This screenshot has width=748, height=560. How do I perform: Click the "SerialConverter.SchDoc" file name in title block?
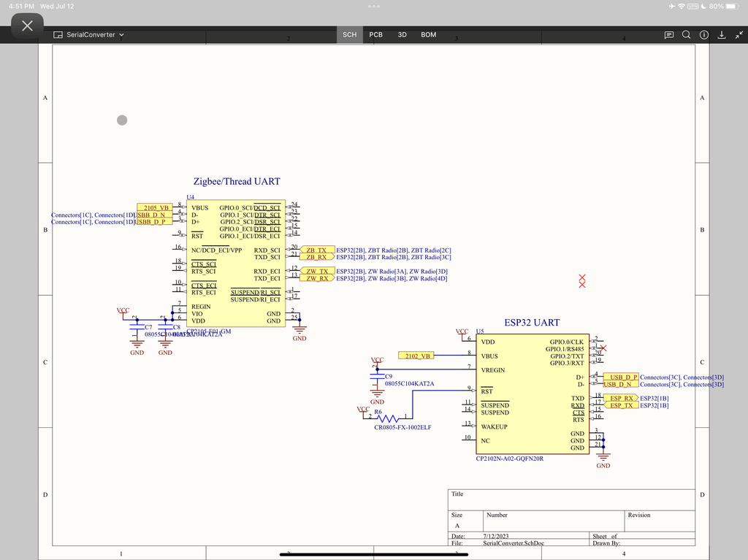514,542
